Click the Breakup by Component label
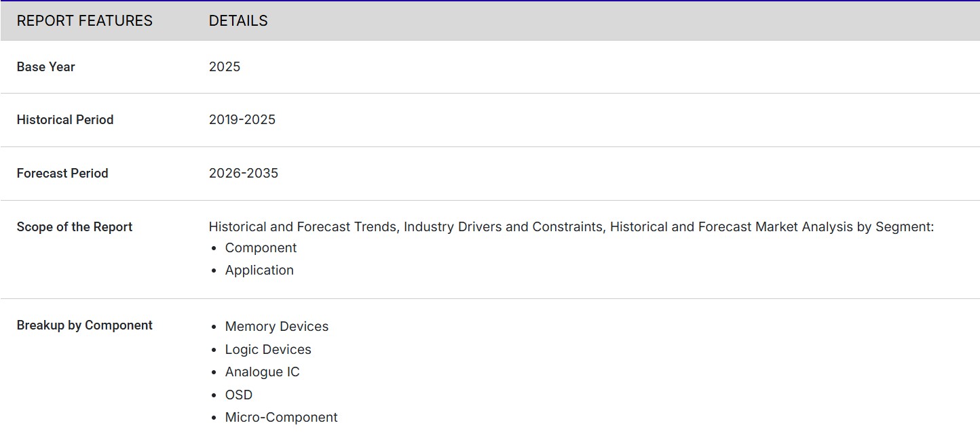The image size is (980, 438). pos(85,325)
